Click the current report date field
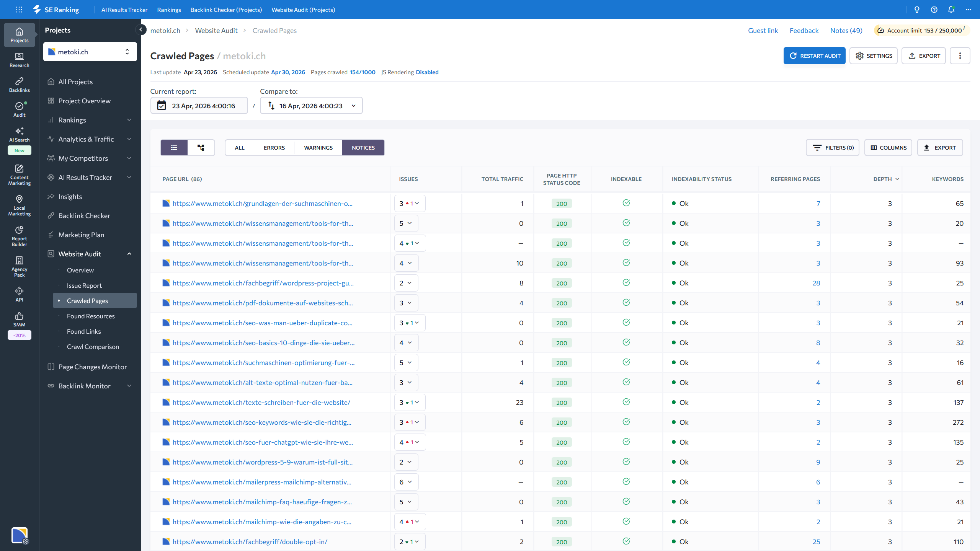Viewport: 980px width, 551px height. (x=199, y=106)
